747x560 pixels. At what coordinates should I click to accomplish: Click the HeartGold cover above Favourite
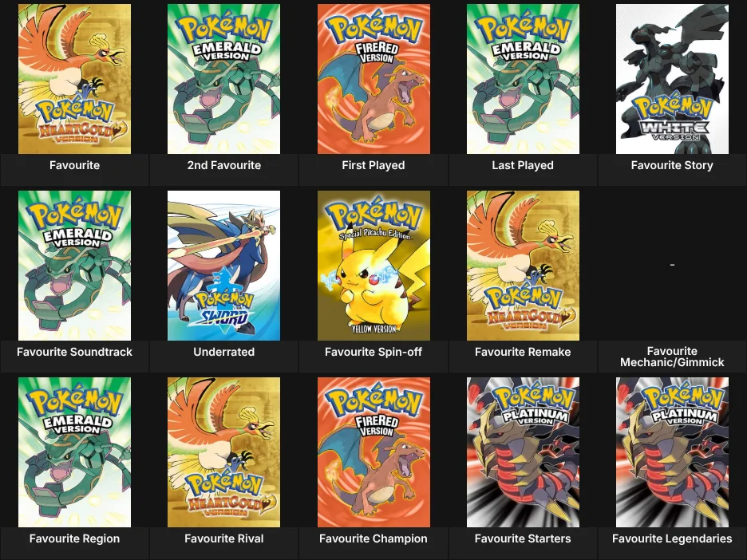(x=74, y=79)
